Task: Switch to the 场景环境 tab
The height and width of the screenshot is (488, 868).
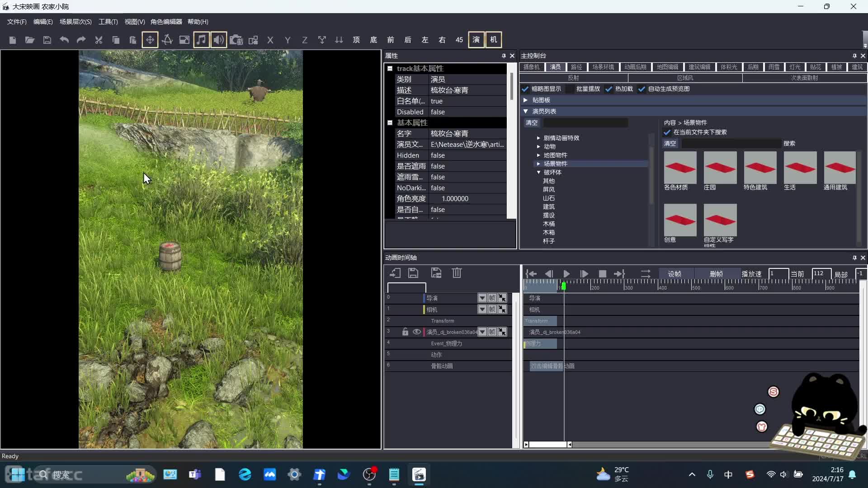Action: (603, 67)
